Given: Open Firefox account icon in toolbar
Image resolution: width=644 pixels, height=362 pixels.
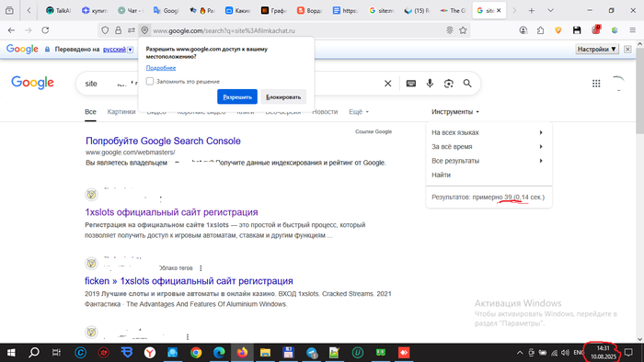Looking at the screenshot, I should (x=523, y=30).
